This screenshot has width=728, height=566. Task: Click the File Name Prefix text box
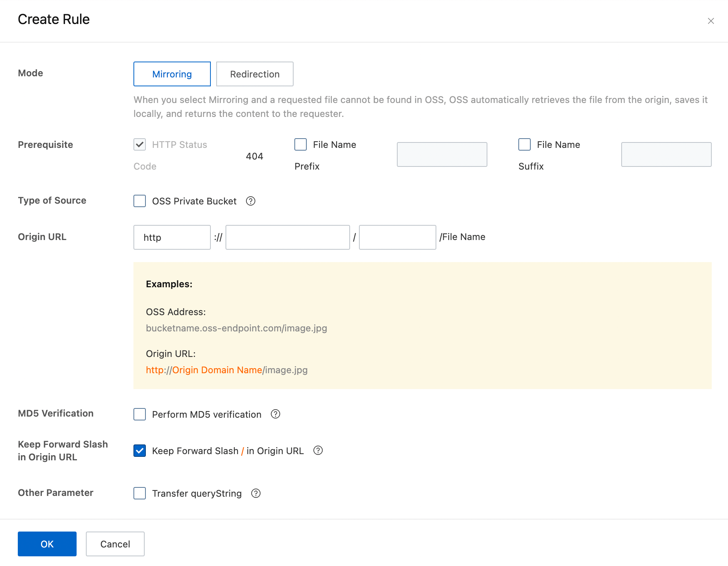click(x=442, y=154)
